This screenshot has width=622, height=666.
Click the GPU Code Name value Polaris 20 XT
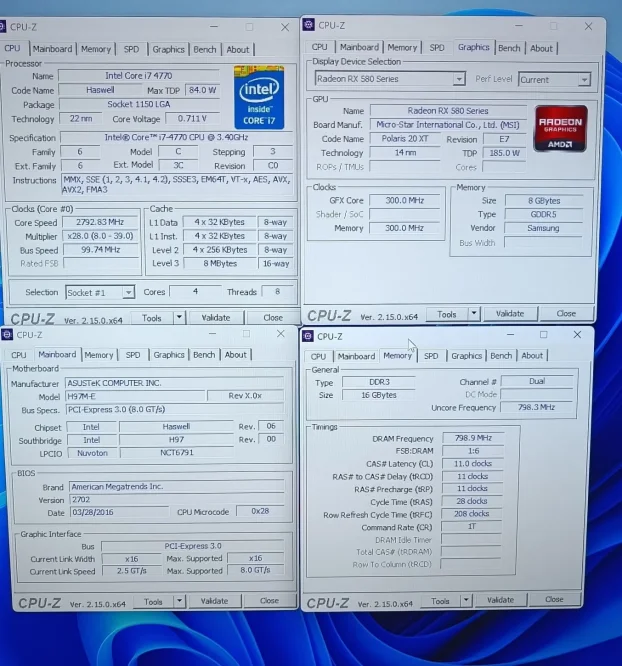(x=405, y=139)
